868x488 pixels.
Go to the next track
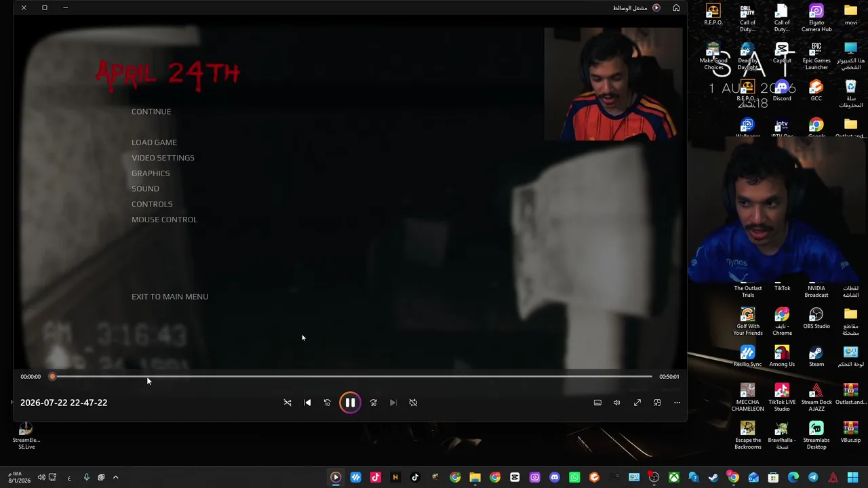[x=393, y=403]
